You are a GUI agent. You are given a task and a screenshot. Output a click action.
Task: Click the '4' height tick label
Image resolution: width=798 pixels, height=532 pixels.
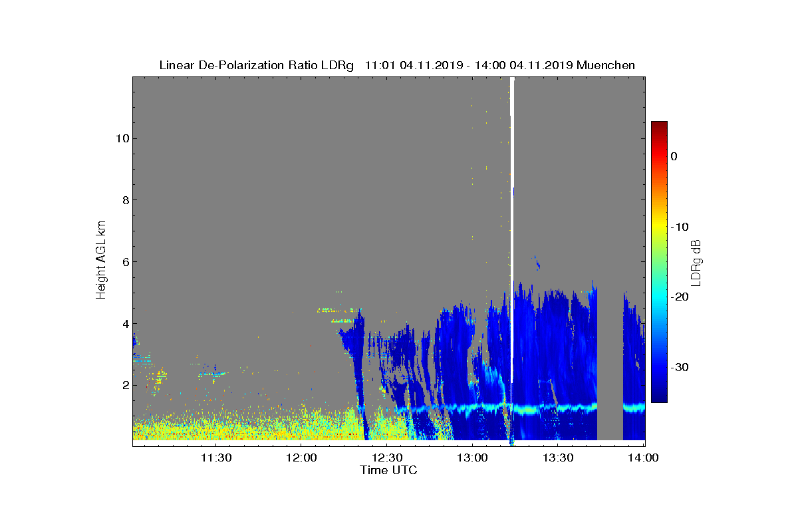[x=124, y=324]
